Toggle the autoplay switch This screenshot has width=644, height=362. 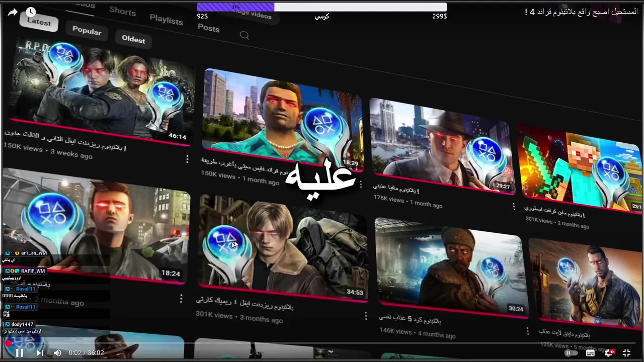pyautogui.click(x=570, y=353)
